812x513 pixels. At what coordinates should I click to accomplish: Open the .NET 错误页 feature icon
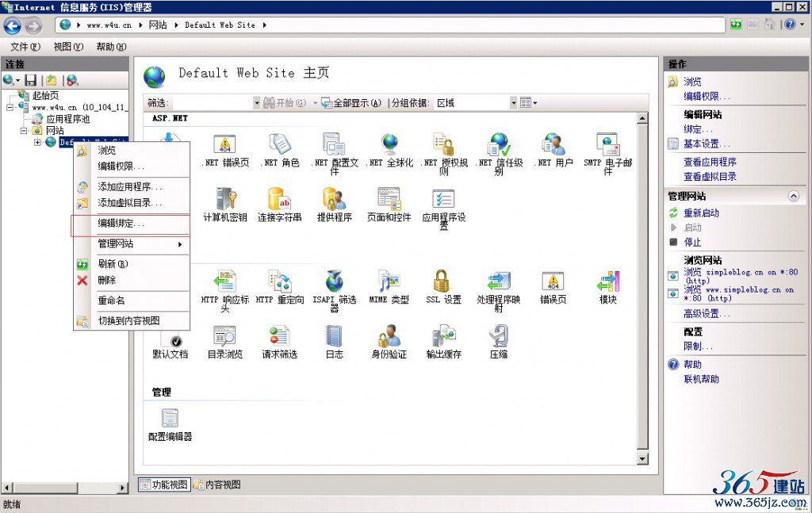point(224,144)
